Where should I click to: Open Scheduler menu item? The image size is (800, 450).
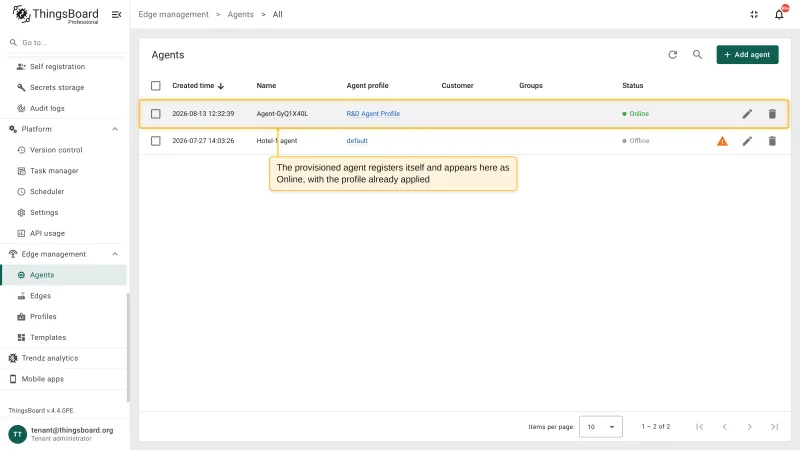pyautogui.click(x=64, y=192)
